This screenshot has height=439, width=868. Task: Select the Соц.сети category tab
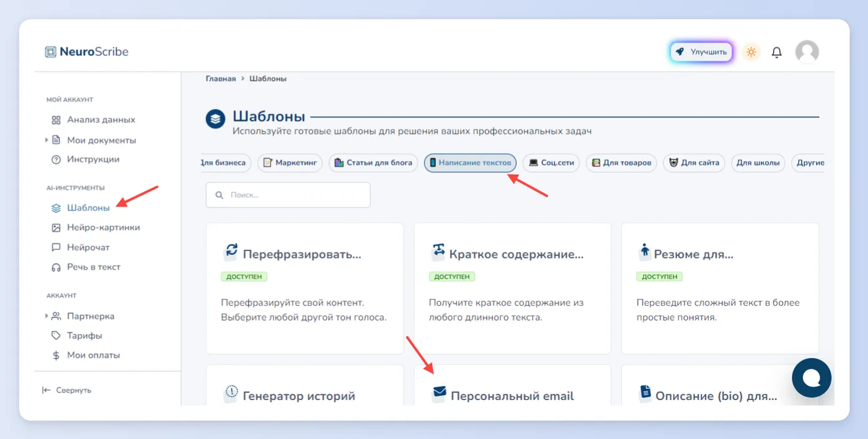[x=551, y=163]
